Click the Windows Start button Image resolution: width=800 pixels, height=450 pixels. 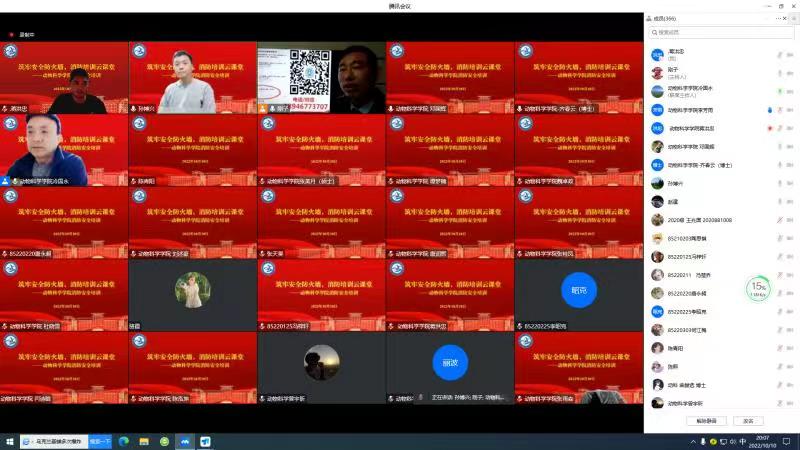coord(10,441)
